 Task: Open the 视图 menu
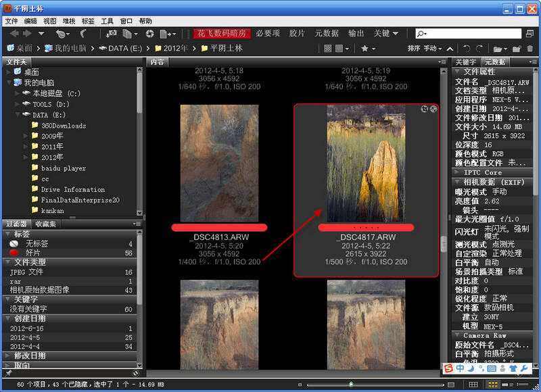click(49, 21)
